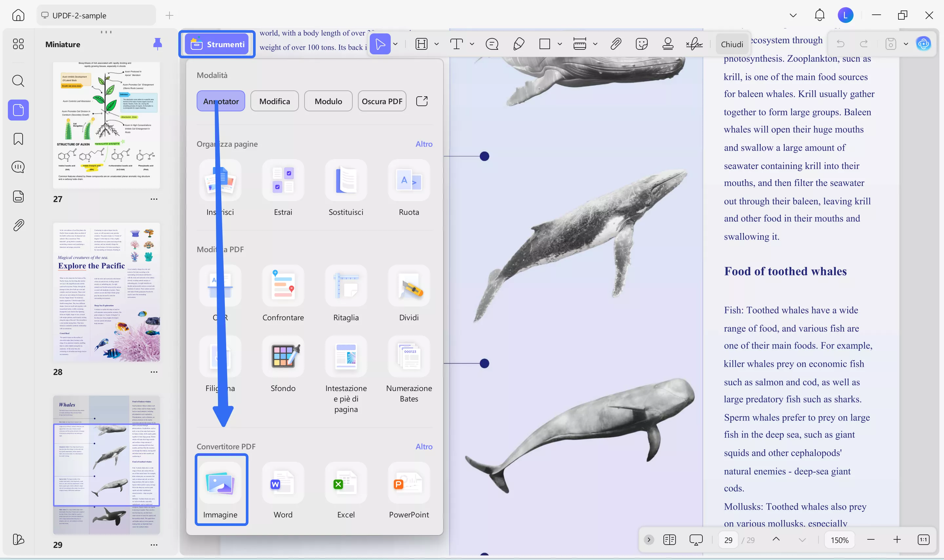Enable Oscura PDF mode
Image resolution: width=944 pixels, height=560 pixels.
click(x=382, y=101)
